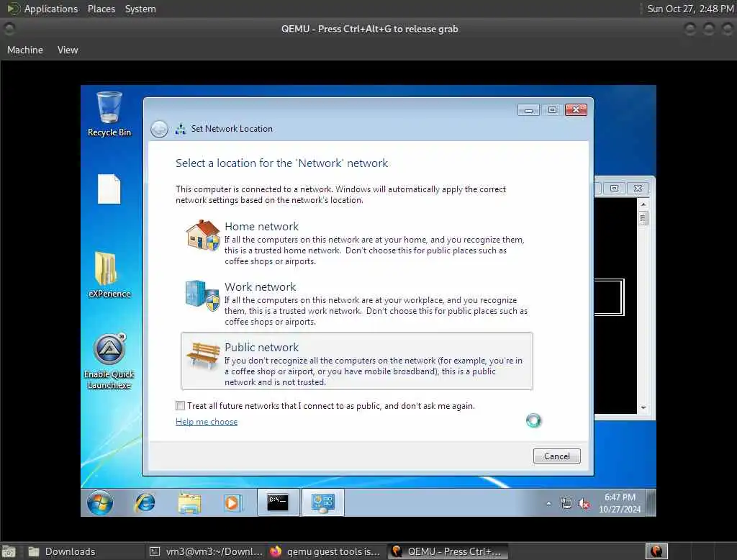Image resolution: width=737 pixels, height=560 pixels.
Task: Click the workspace switcher icon in the bottom panel
Action: pos(656,551)
